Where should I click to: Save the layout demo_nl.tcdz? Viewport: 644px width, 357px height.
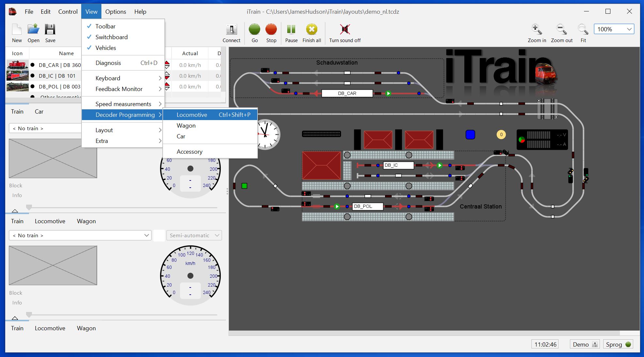pyautogui.click(x=50, y=32)
